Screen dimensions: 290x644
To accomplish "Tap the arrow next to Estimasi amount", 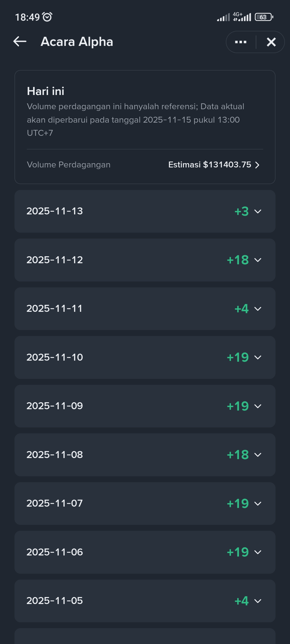I will [257, 165].
